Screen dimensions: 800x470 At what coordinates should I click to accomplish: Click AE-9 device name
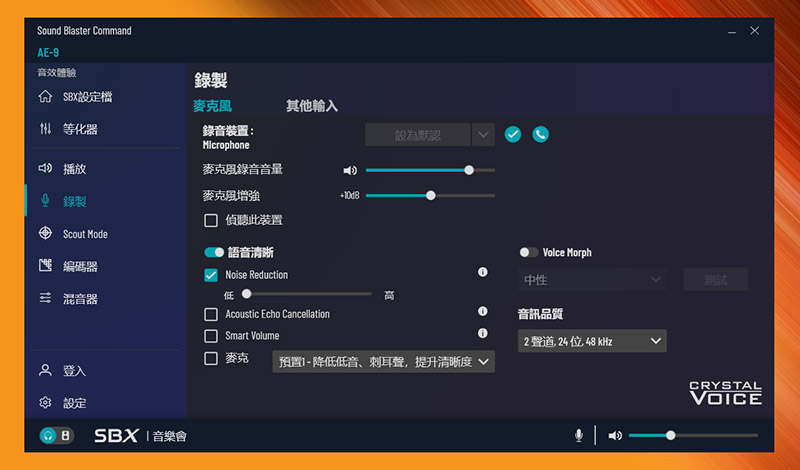48,52
